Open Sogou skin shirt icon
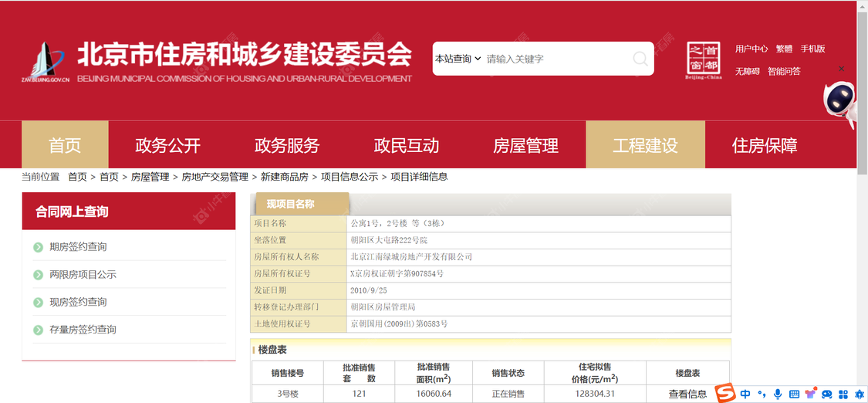This screenshot has width=868, height=403. click(810, 395)
